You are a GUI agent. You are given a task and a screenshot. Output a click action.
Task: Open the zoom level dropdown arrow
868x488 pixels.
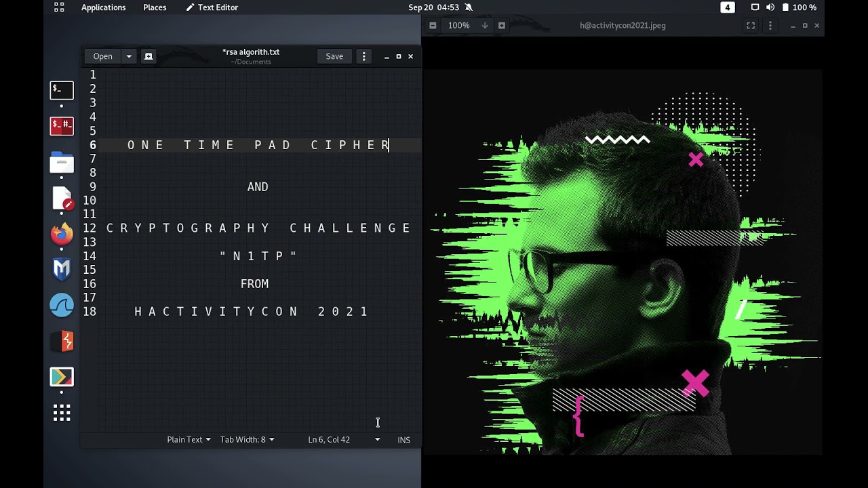(x=484, y=26)
